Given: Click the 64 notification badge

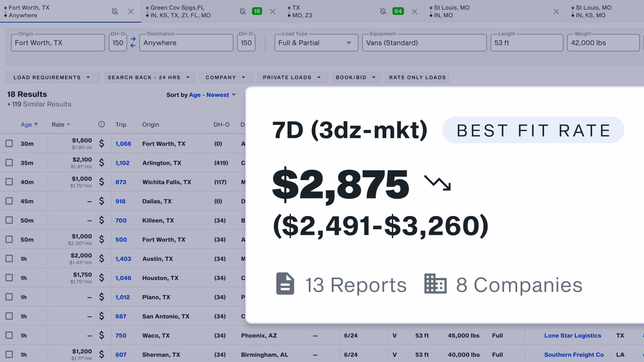Looking at the screenshot, I should click(398, 11).
